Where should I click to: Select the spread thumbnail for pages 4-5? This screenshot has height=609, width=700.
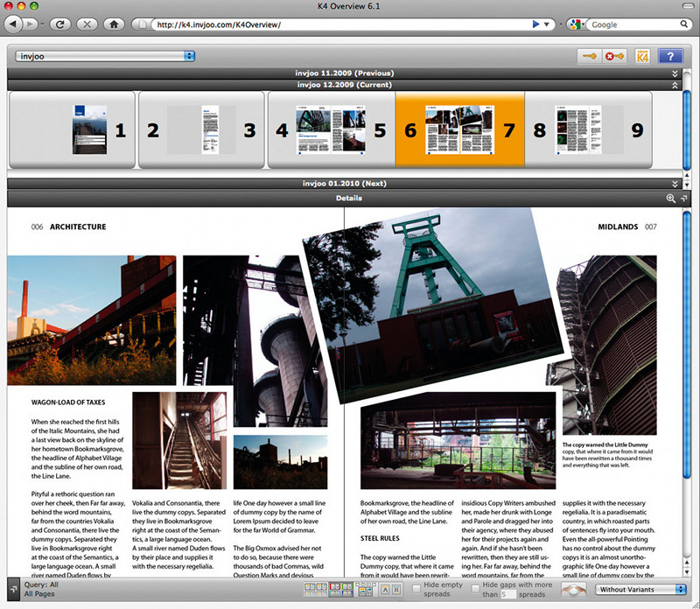[x=331, y=130]
